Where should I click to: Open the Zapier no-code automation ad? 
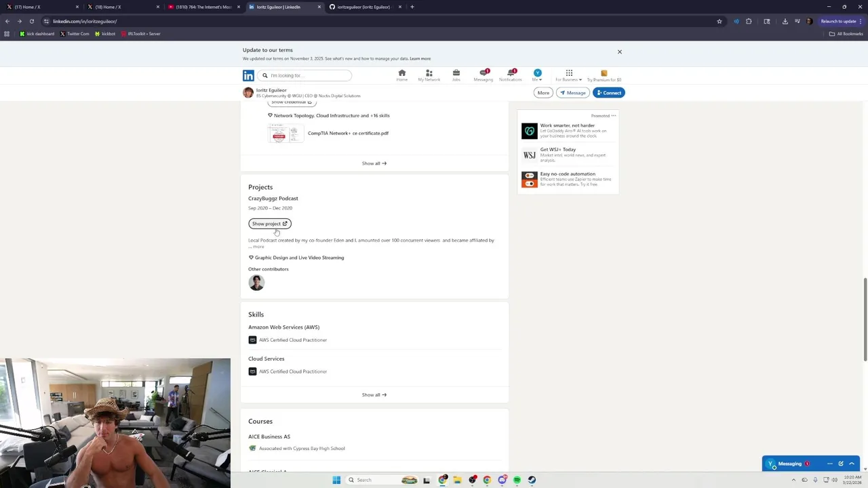pyautogui.click(x=568, y=179)
